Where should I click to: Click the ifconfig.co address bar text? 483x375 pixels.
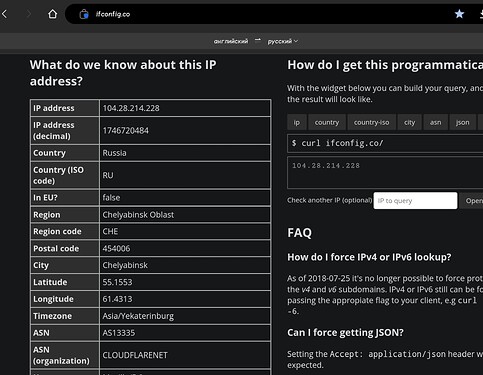point(113,14)
